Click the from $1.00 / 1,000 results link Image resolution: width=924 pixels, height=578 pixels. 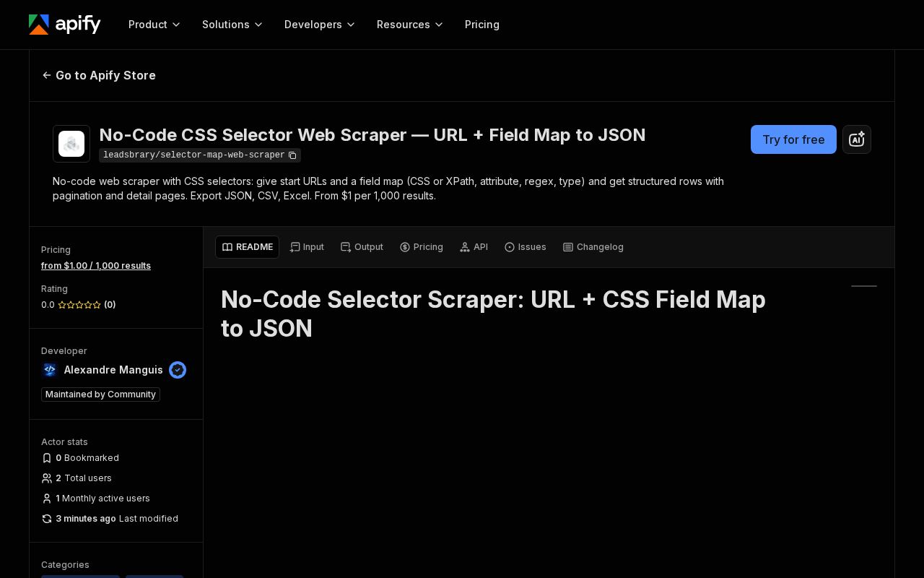(96, 266)
